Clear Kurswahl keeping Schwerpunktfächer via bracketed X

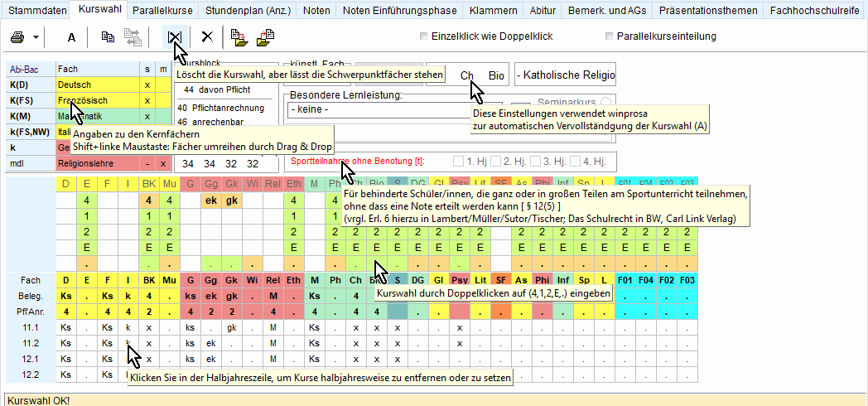[173, 37]
